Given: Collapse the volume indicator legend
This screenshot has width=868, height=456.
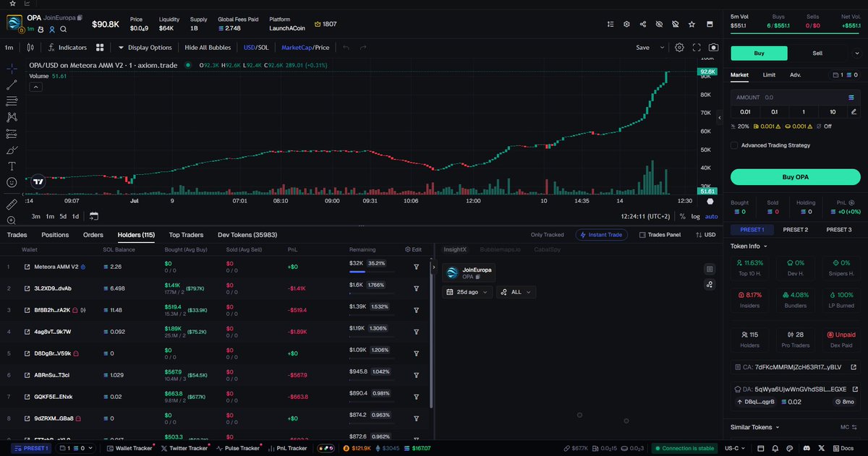Looking at the screenshot, I should point(35,86).
